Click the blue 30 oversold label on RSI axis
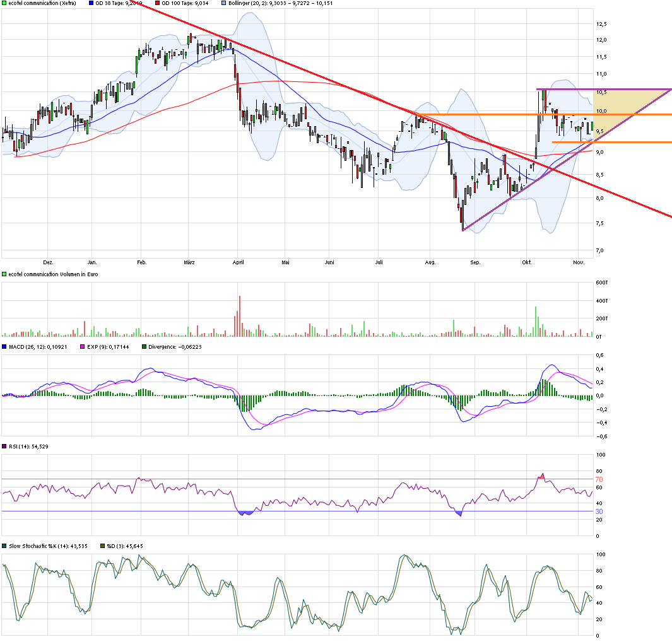This screenshot has height=642, width=672. click(x=599, y=511)
